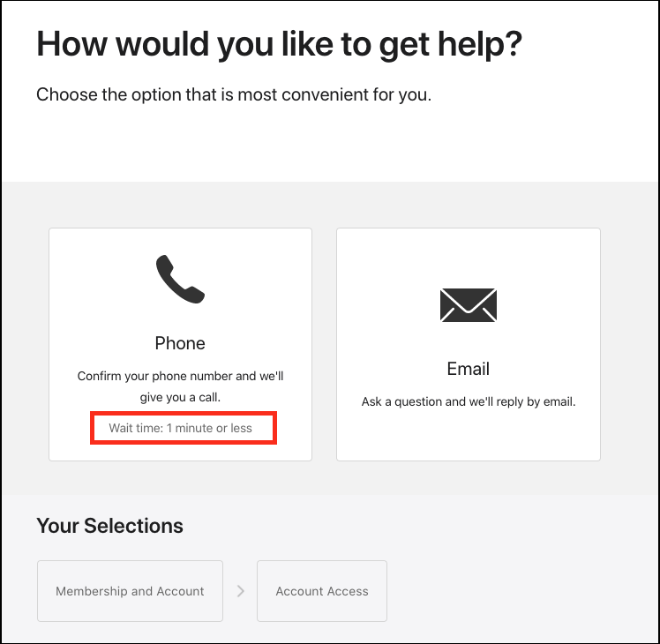
Task: Click the chevron arrow between selections
Action: pos(240,591)
